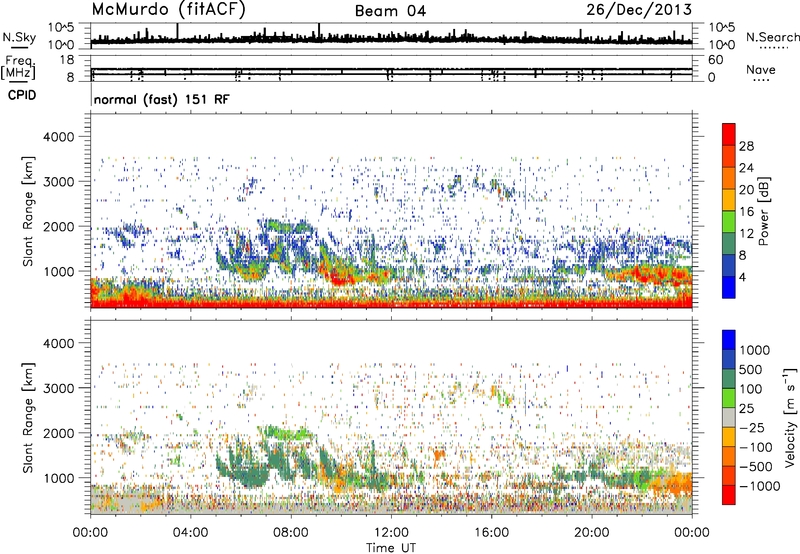This screenshot has height=554, width=800.
Task: Click the "28" Power colorbar value
Action: pos(746,146)
